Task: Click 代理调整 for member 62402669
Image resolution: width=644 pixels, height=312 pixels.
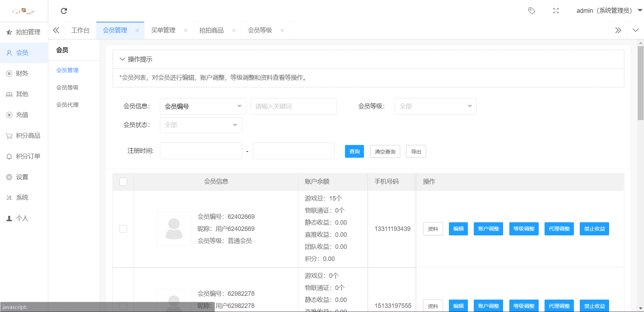Action: point(559,229)
